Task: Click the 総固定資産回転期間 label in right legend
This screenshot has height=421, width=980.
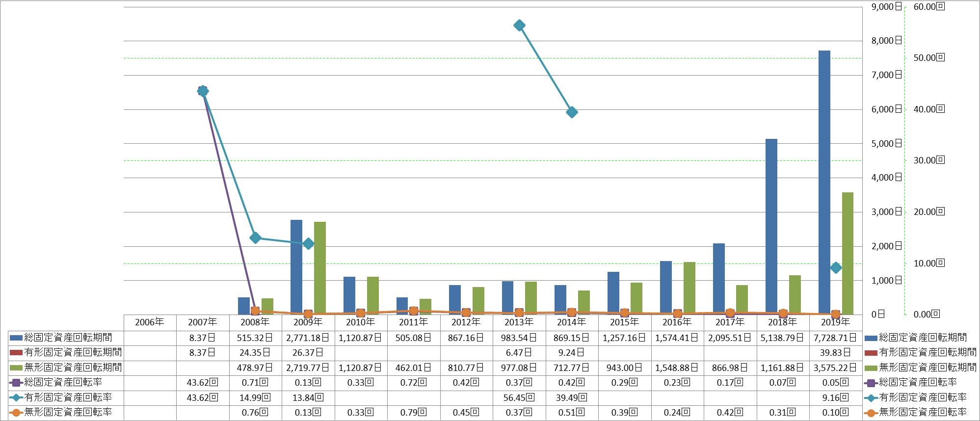Action: (923, 338)
